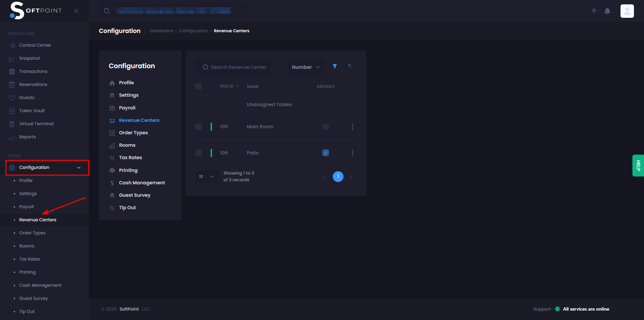Screen dimensions: 644x320
Task: Open Tax Rates in the Configuration panel
Action: tap(130, 157)
